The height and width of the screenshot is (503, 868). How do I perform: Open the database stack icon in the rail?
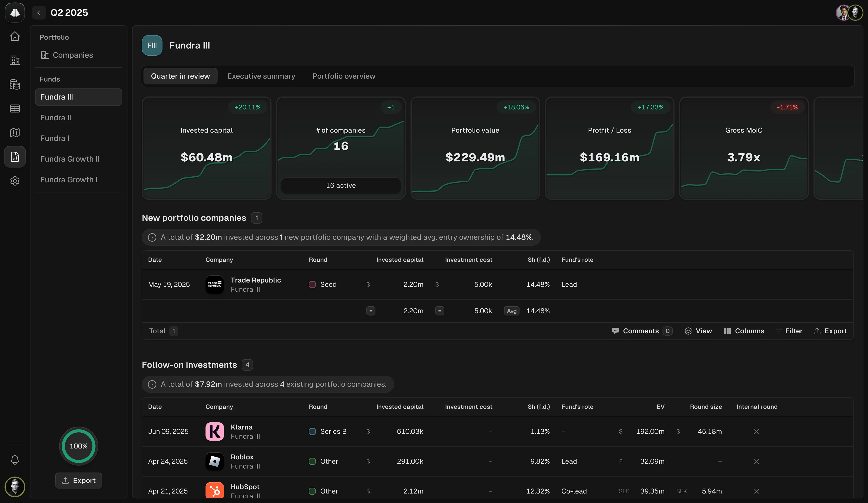click(x=15, y=84)
